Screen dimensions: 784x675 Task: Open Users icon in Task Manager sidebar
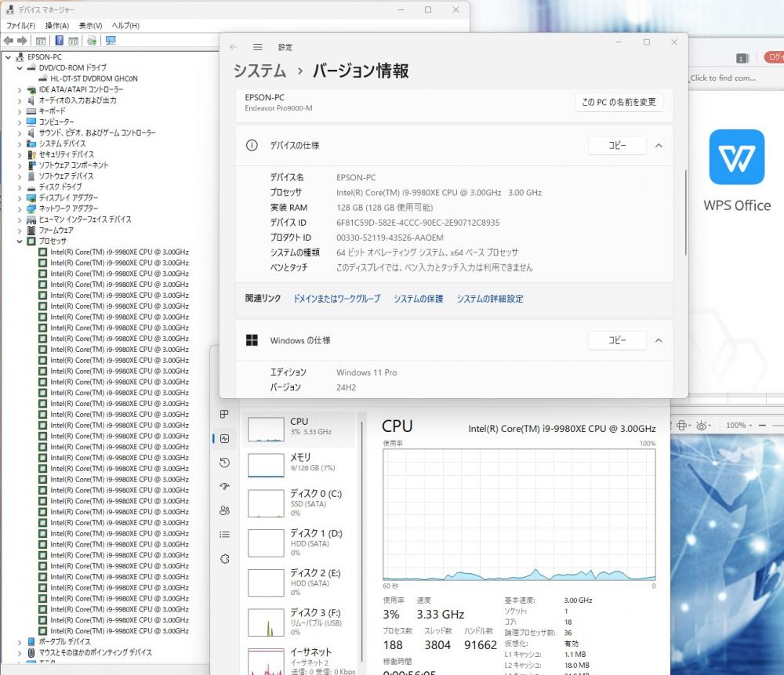click(x=224, y=510)
